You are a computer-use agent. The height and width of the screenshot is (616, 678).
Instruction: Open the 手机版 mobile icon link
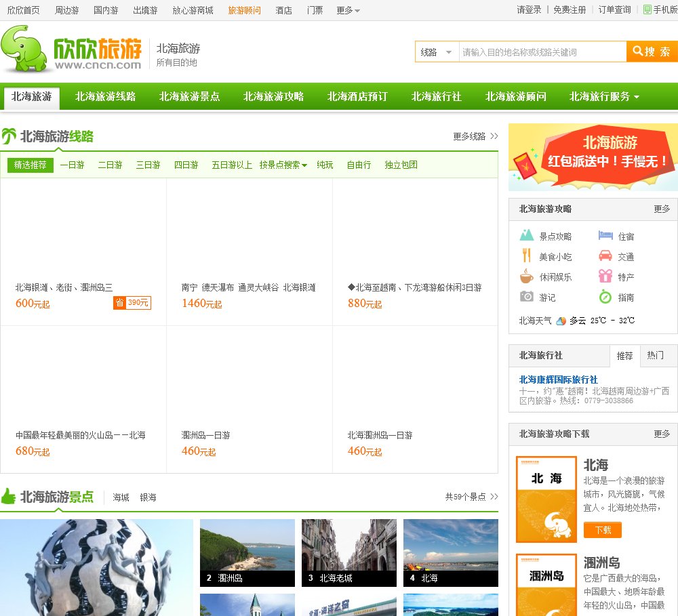660,9
